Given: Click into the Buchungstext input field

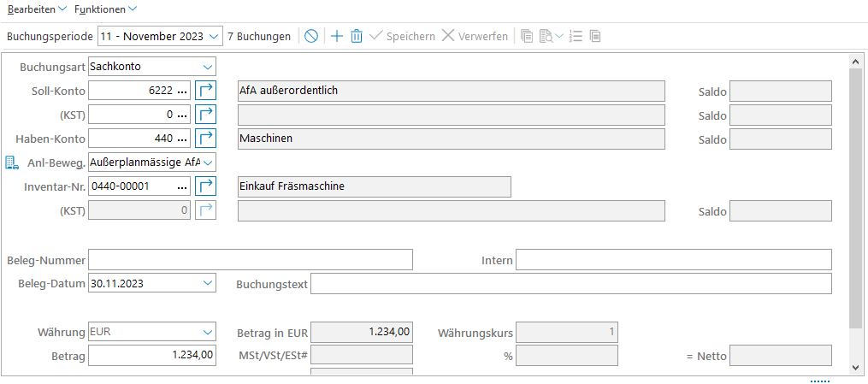Looking at the screenshot, I should click(x=570, y=283).
